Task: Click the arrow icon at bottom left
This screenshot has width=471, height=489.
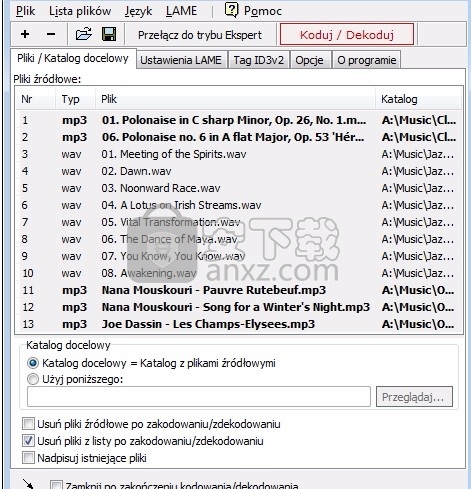Action: pos(28,484)
